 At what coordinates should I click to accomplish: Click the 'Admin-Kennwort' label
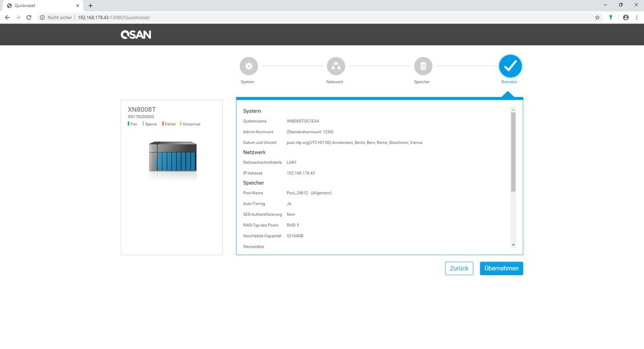[x=258, y=132]
